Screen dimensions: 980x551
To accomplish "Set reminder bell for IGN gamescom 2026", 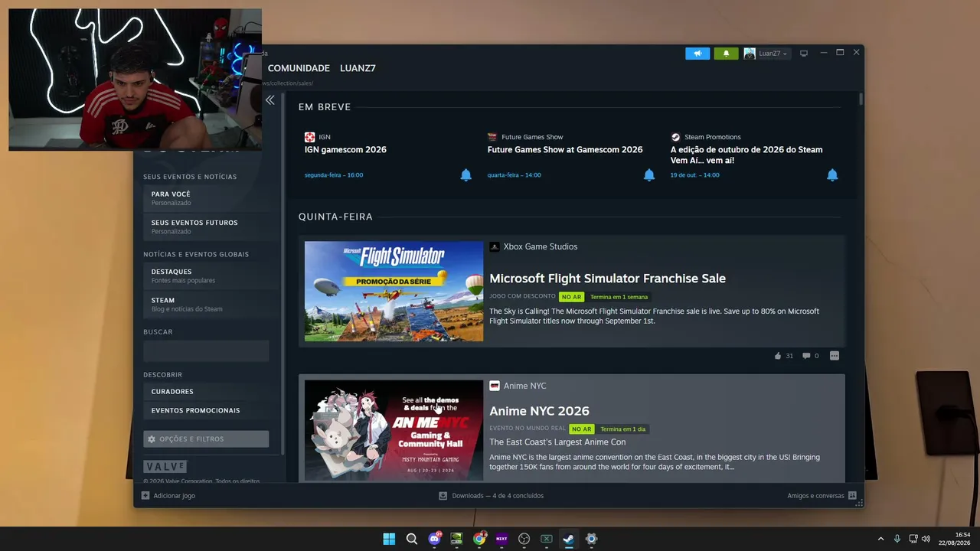I will 465,175.
